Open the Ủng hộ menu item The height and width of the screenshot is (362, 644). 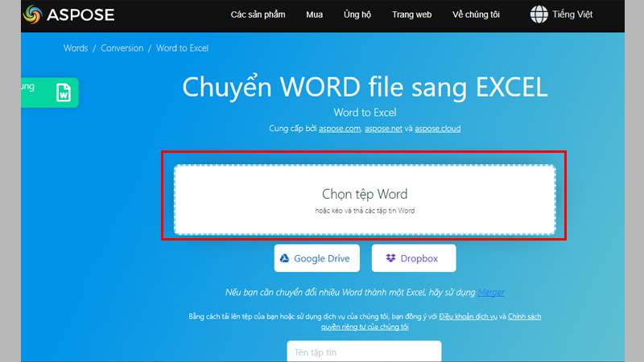(x=357, y=14)
